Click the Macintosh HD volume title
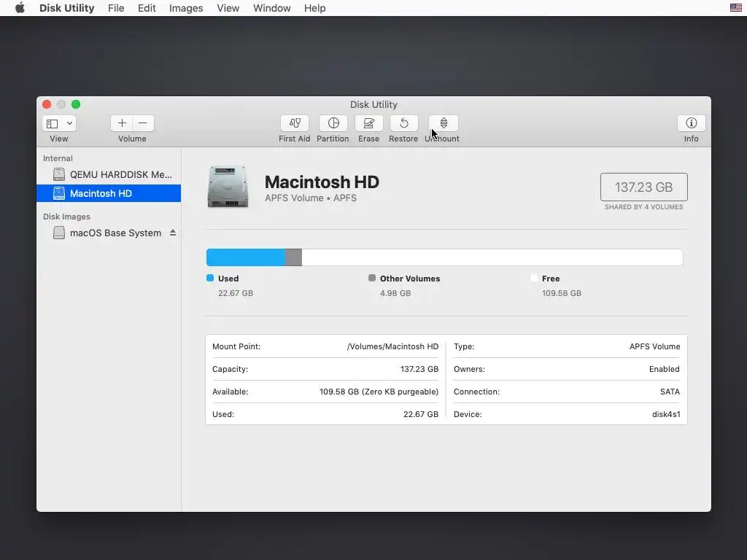Screen dimensions: 747x560 pyautogui.click(x=322, y=182)
